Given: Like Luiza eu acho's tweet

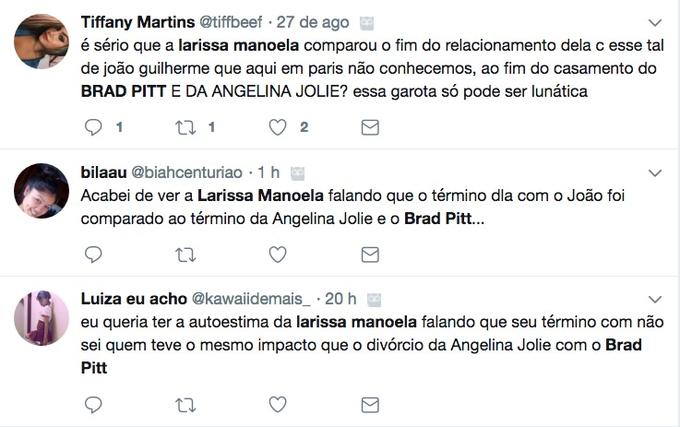Looking at the screenshot, I should pos(278,404).
